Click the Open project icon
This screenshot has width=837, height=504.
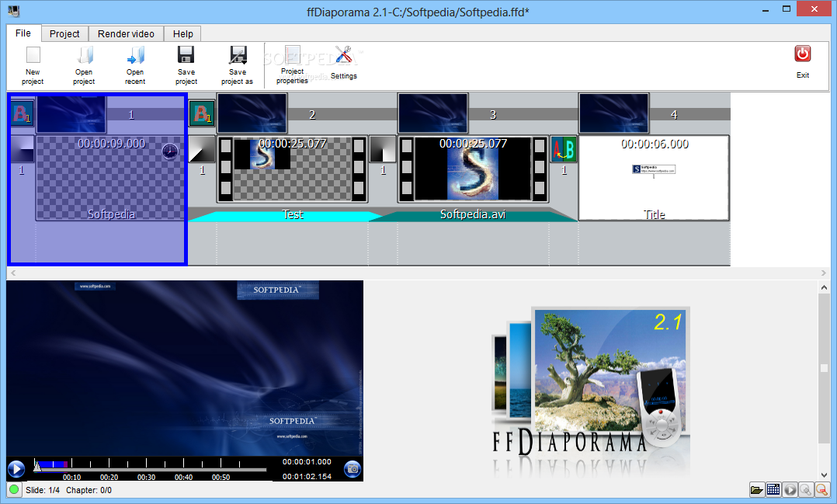(x=85, y=55)
